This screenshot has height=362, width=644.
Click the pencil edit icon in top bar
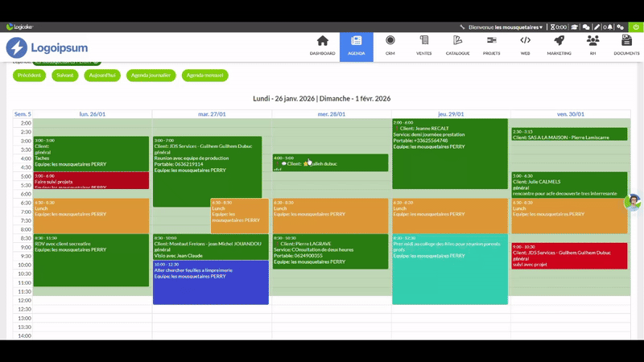point(597,27)
